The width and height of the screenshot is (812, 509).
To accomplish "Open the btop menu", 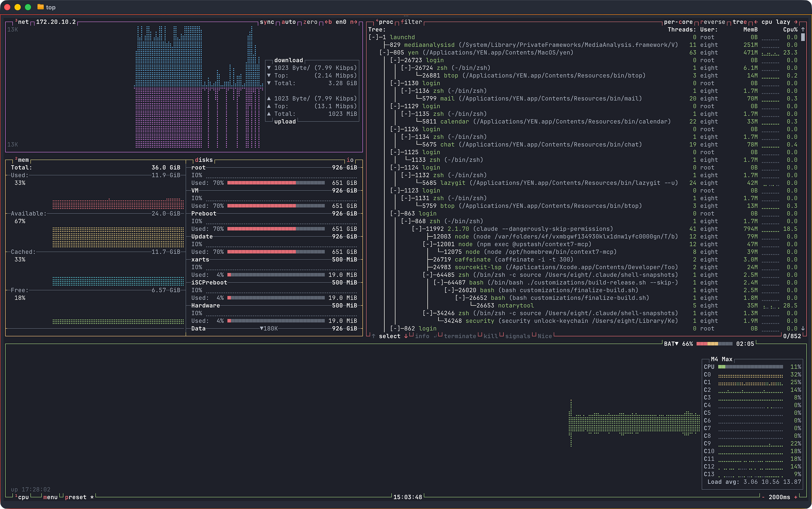I will [50, 497].
